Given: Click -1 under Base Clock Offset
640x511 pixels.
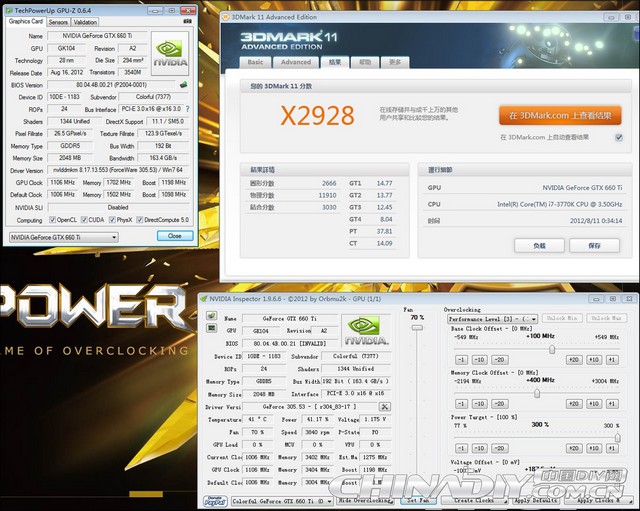Looking at the screenshot, I should (x=461, y=360).
